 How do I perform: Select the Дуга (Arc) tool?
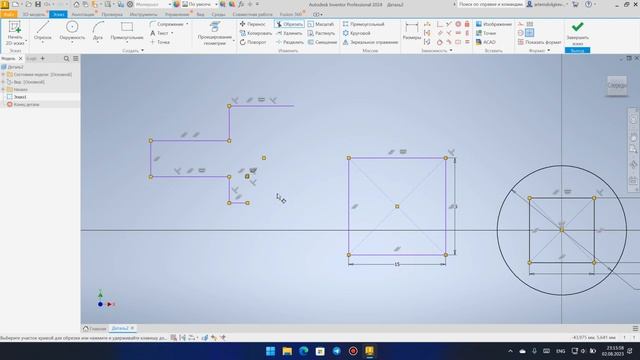(x=98, y=31)
